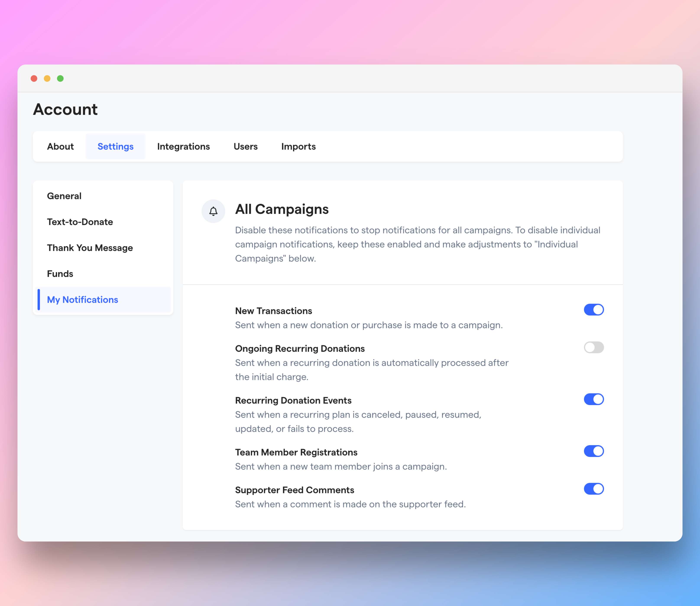Click 'Sent when a comment is made' description
The image size is (700, 606).
coord(350,504)
